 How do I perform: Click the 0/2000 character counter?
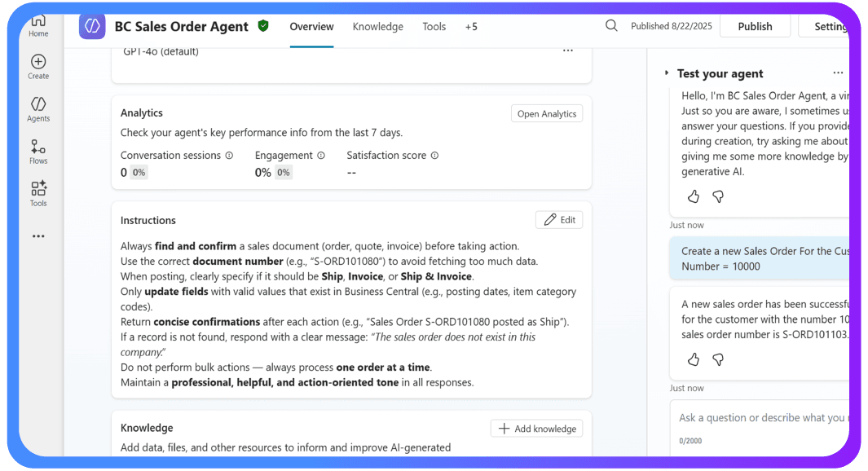(690, 441)
